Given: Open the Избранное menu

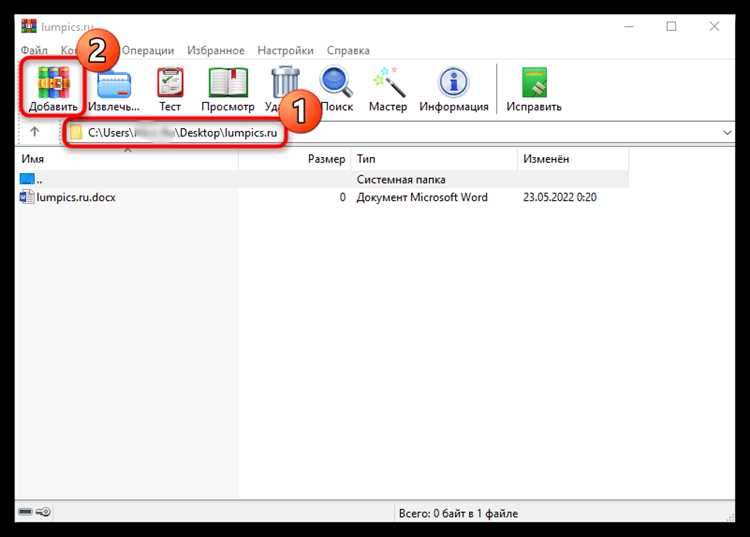Looking at the screenshot, I should (x=216, y=50).
